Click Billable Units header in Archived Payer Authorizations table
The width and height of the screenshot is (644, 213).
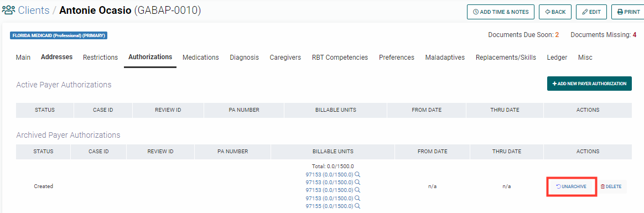[333, 152]
